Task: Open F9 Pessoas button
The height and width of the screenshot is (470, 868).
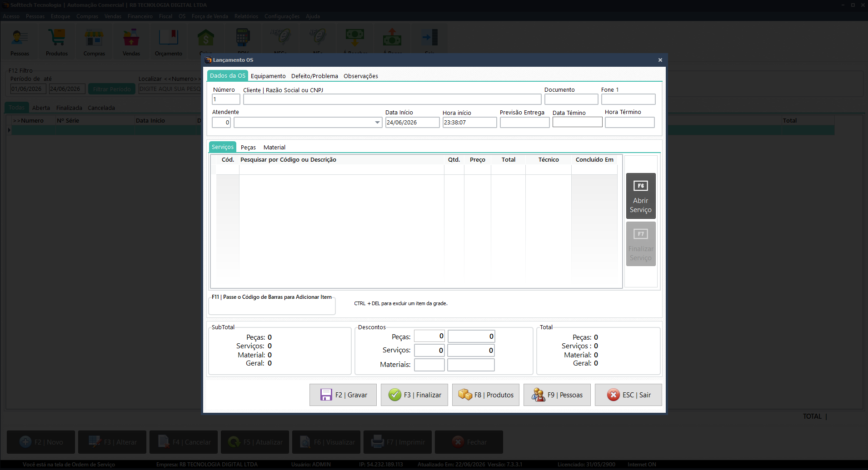Action: (557, 395)
